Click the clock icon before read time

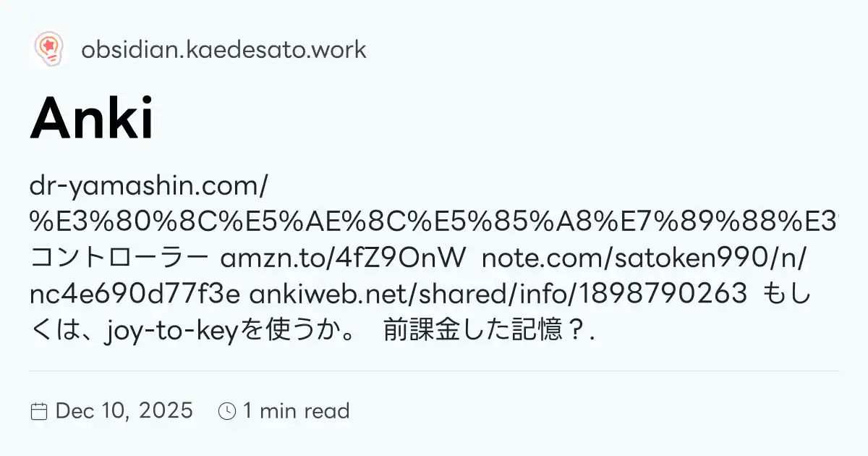tap(227, 411)
